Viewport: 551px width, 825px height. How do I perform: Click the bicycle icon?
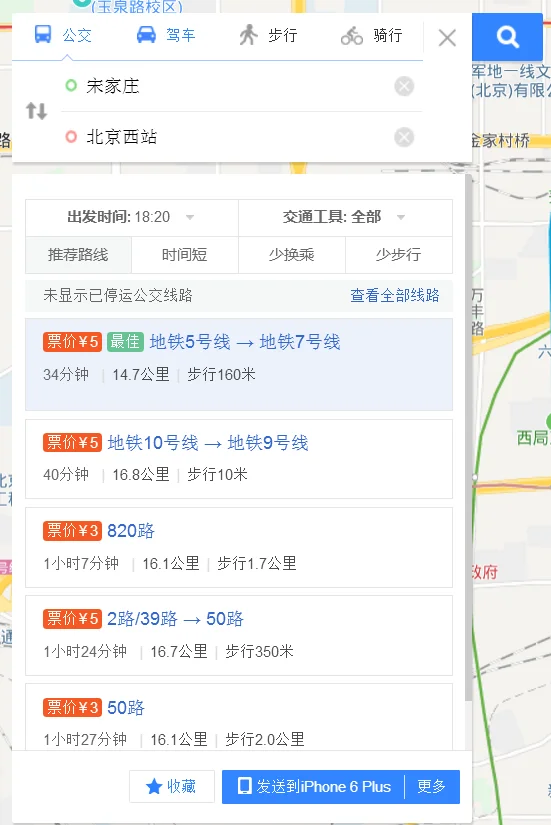pos(352,36)
